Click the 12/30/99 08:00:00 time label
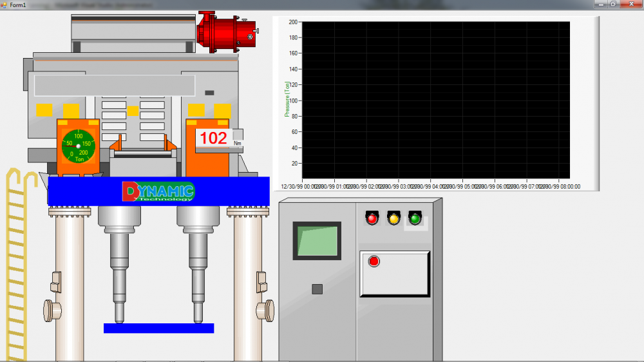Screen dimensions: 644x362 coord(560,187)
